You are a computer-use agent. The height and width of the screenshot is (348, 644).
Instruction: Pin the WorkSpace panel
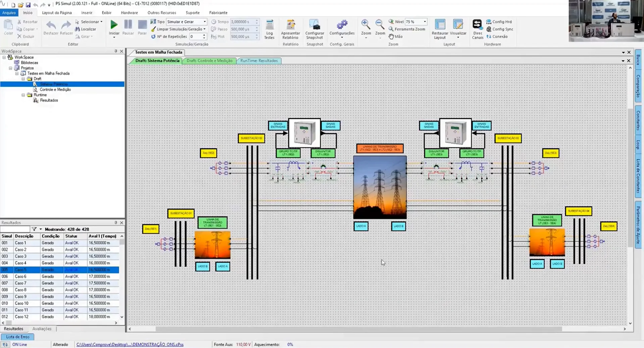pyautogui.click(x=116, y=51)
